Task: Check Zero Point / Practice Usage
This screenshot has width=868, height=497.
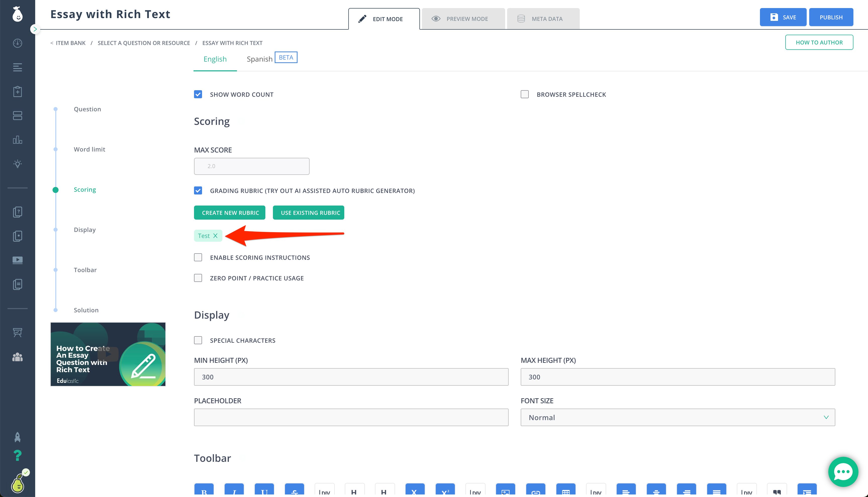Action: coord(198,278)
